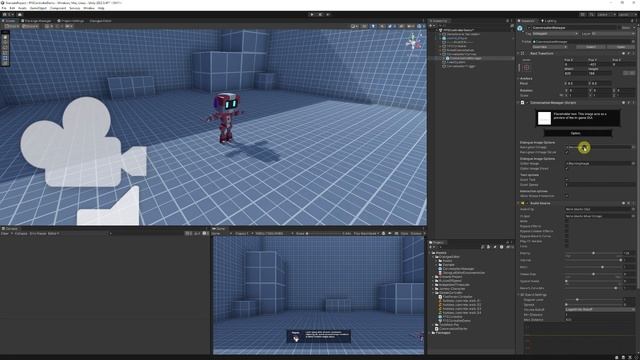640x360 pixels.
Task: Open the File menu
Action: (4, 8)
